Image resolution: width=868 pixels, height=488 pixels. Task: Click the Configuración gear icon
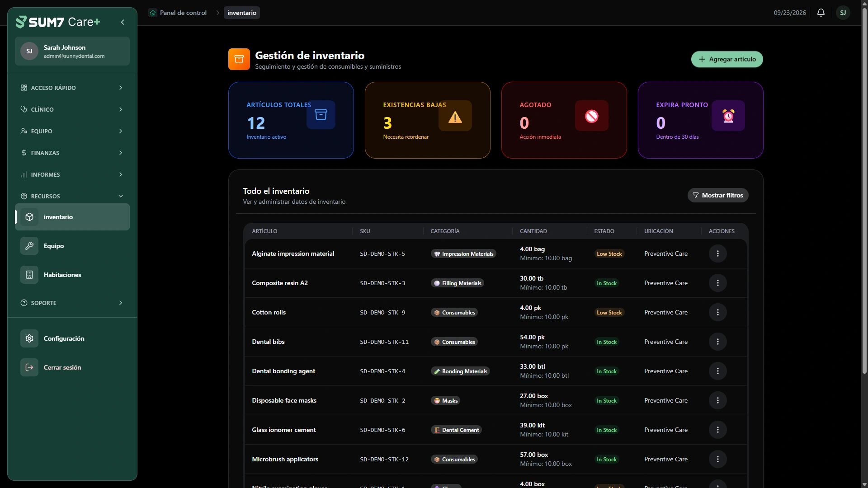pyautogui.click(x=29, y=338)
